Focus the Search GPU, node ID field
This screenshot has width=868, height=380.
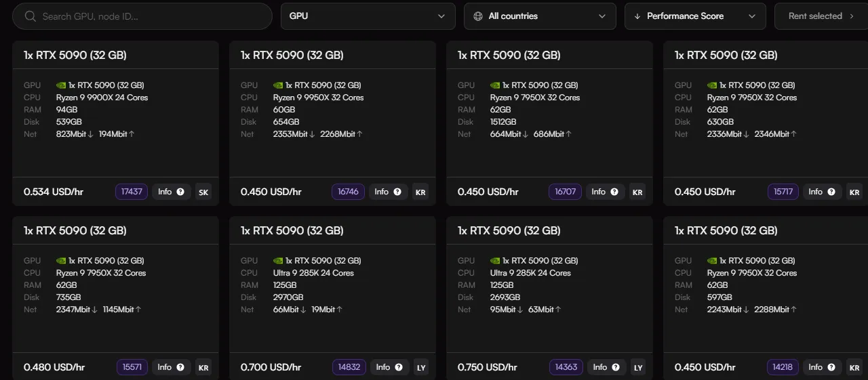pyautogui.click(x=142, y=16)
